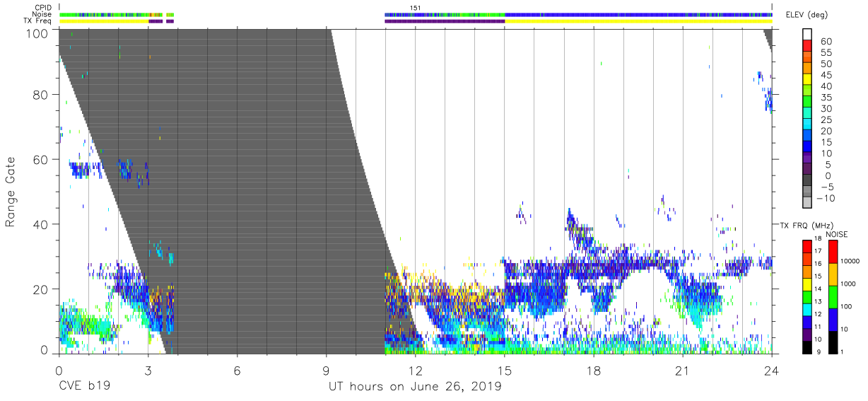
Task: Click the 20 range gate tick label
Action: coord(40,289)
